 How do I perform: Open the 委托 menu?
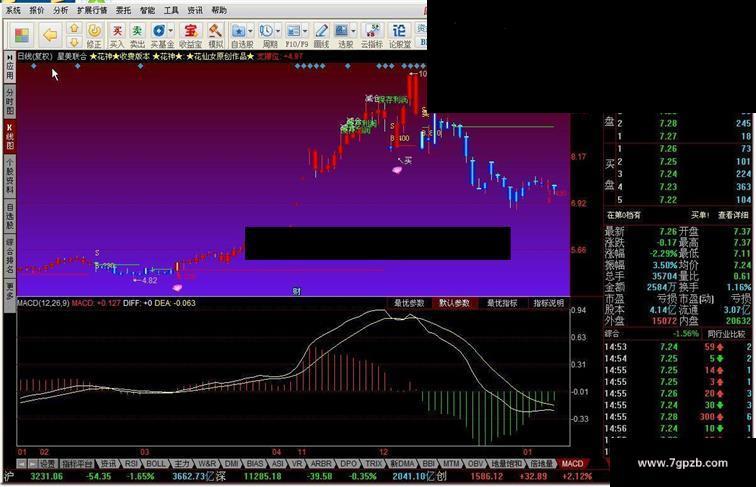coord(123,10)
